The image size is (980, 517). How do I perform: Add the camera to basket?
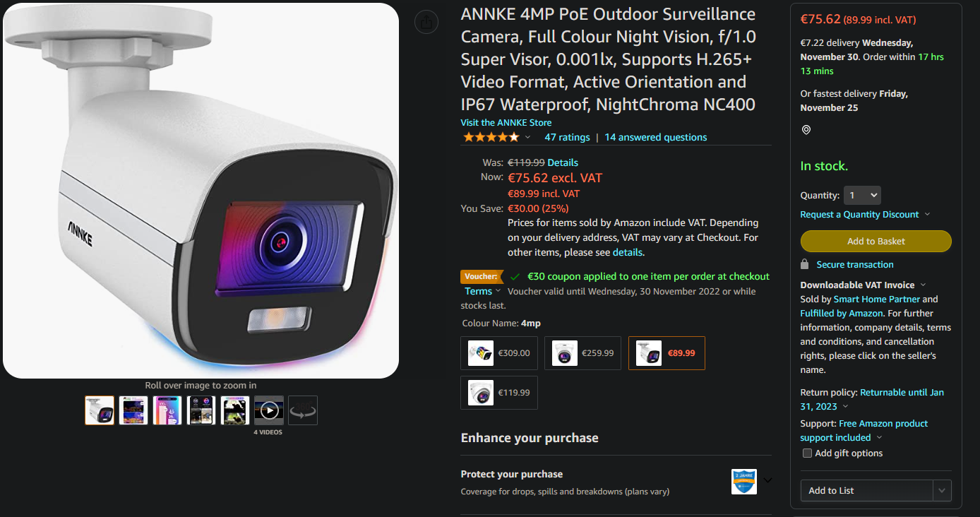pos(876,241)
